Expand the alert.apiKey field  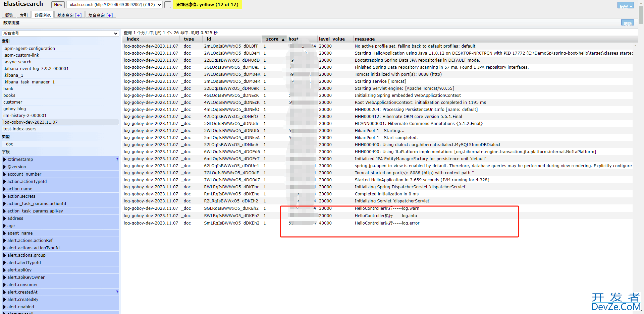coord(60,270)
